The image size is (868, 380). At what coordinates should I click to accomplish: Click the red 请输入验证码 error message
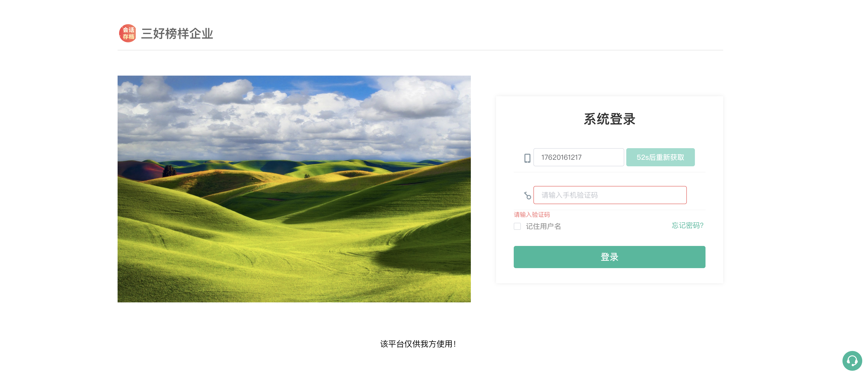click(x=531, y=214)
